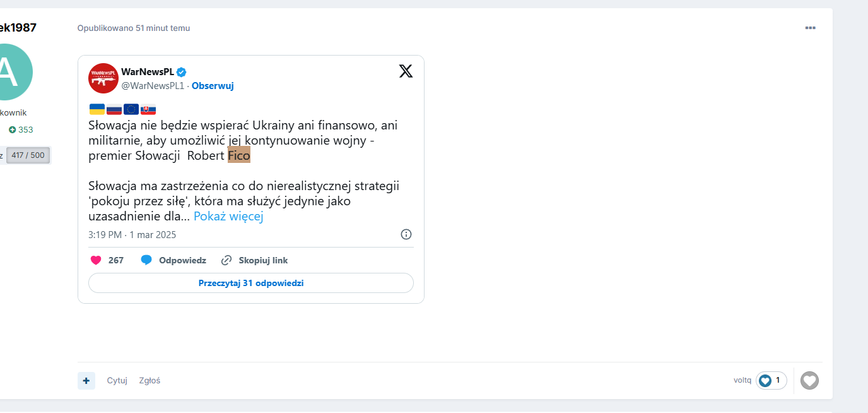The image size is (868, 413).
Task: Open the post options ellipsis menu
Action: 810,28
